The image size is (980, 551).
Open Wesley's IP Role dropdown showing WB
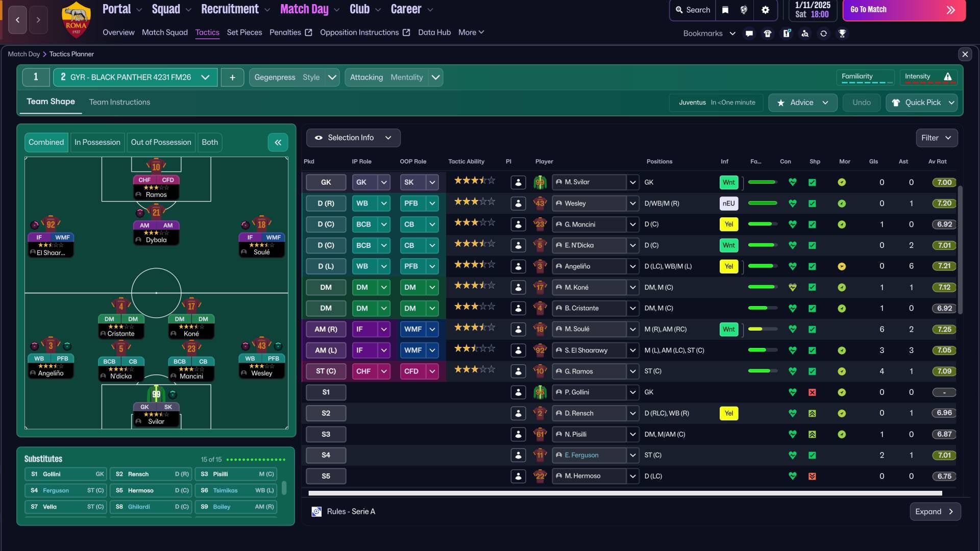(x=371, y=203)
